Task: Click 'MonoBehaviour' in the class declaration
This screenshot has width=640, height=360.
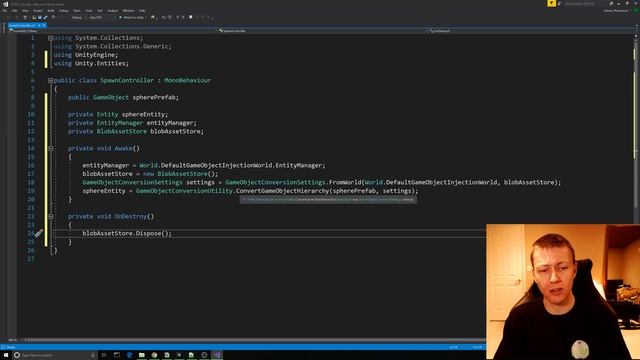Action: coord(188,80)
